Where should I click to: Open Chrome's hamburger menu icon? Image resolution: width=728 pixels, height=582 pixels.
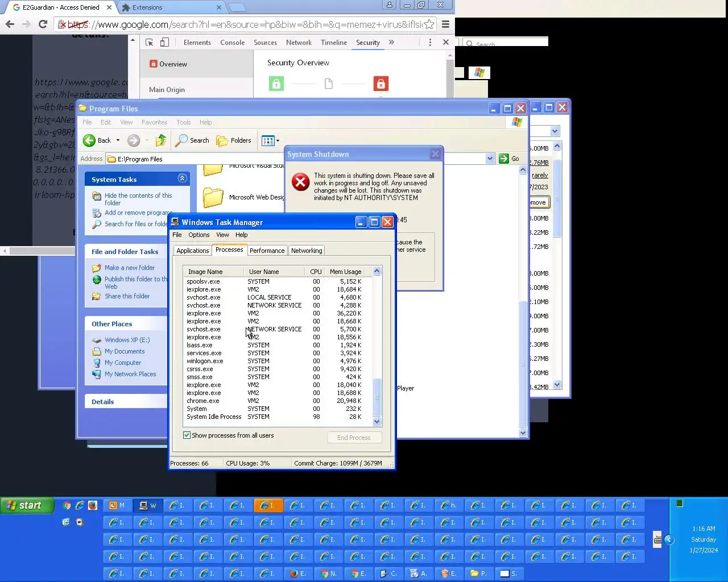[445, 24]
